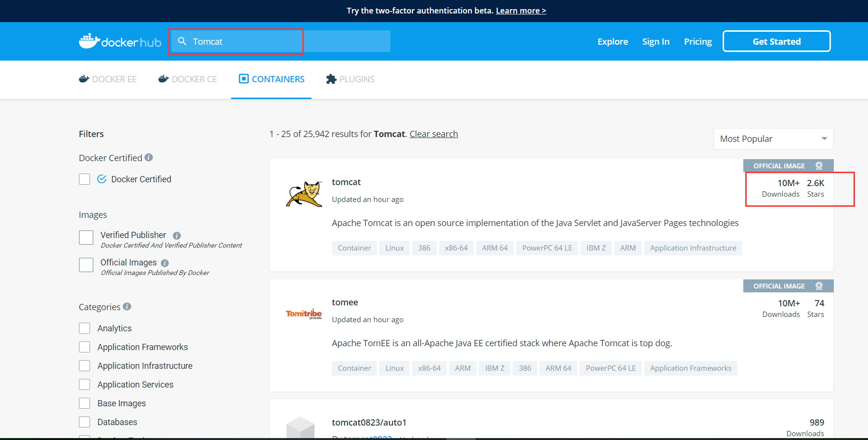The height and width of the screenshot is (440, 868).
Task: Click the Container tag on tomee
Action: coord(354,368)
